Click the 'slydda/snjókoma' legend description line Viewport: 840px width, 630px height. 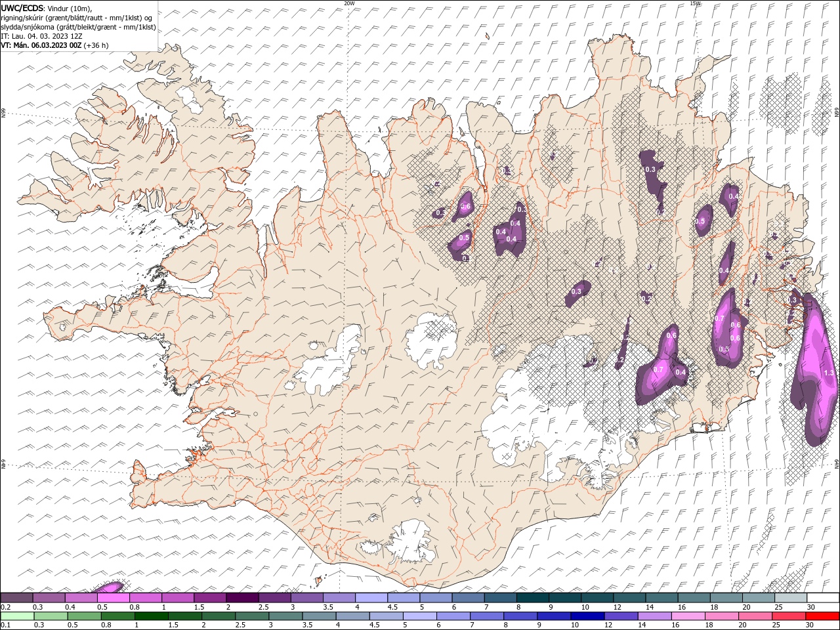[78, 27]
